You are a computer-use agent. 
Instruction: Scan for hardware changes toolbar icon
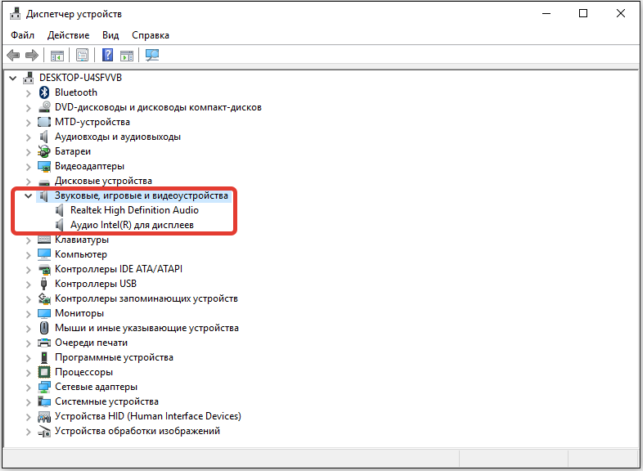pos(152,55)
